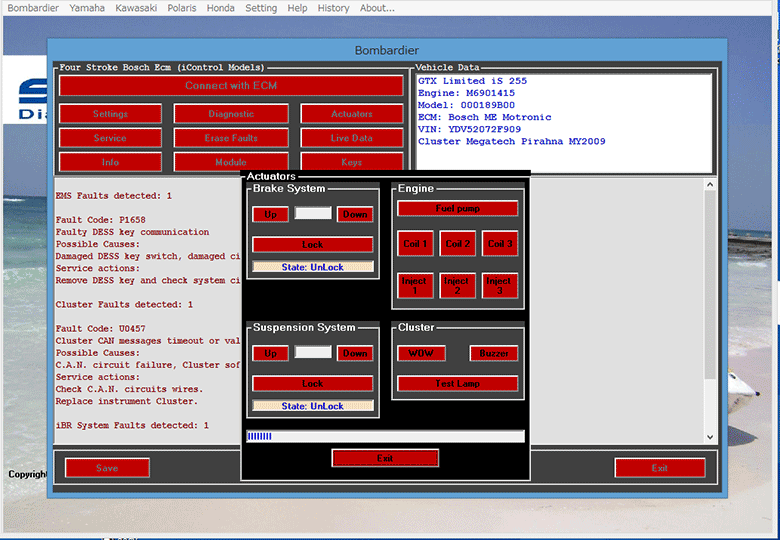Click the Actuators button in main panel

pyautogui.click(x=352, y=114)
